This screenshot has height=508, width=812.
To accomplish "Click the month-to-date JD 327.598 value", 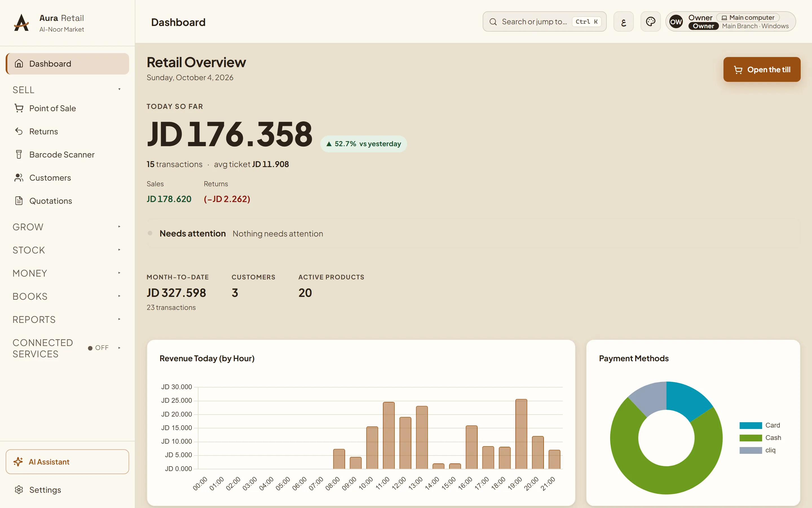I will (176, 293).
